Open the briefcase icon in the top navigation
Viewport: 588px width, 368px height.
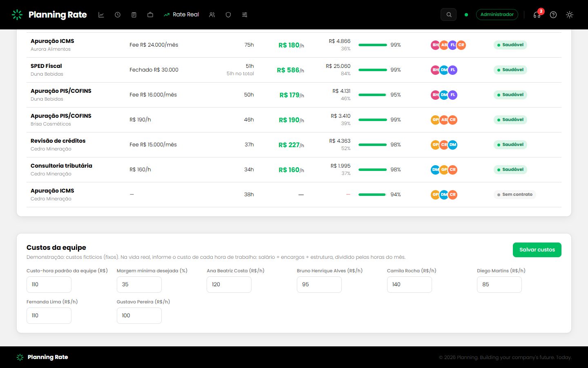tap(150, 15)
